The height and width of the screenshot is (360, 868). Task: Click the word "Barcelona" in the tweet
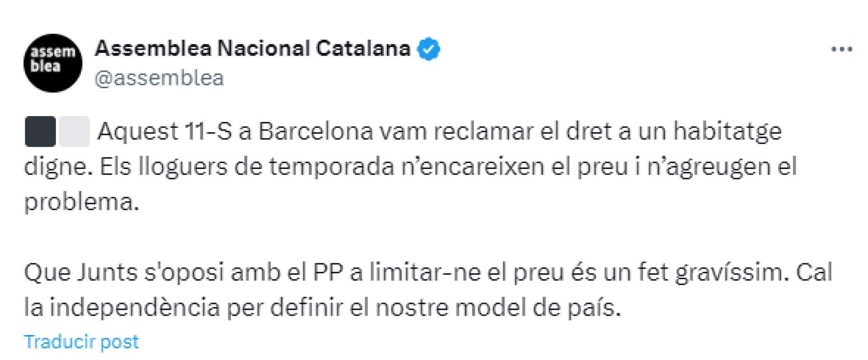click(316, 131)
